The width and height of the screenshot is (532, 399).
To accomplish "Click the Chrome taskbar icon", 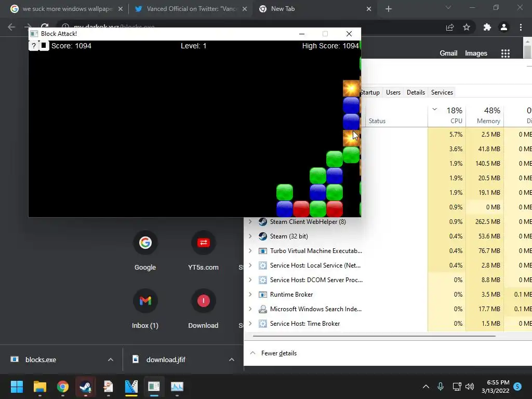I will click(63, 387).
